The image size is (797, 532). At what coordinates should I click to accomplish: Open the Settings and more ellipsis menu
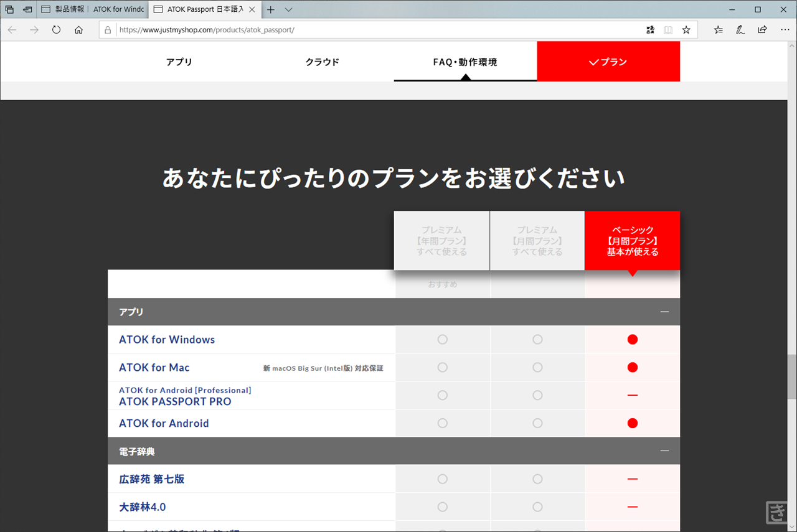[x=784, y=30]
